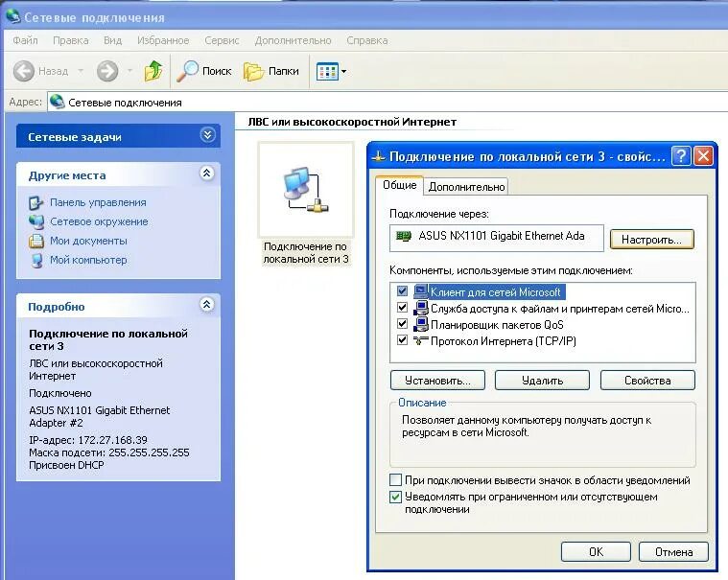The height and width of the screenshot is (580, 728).
Task: Click the Удалить button
Action: [542, 381]
